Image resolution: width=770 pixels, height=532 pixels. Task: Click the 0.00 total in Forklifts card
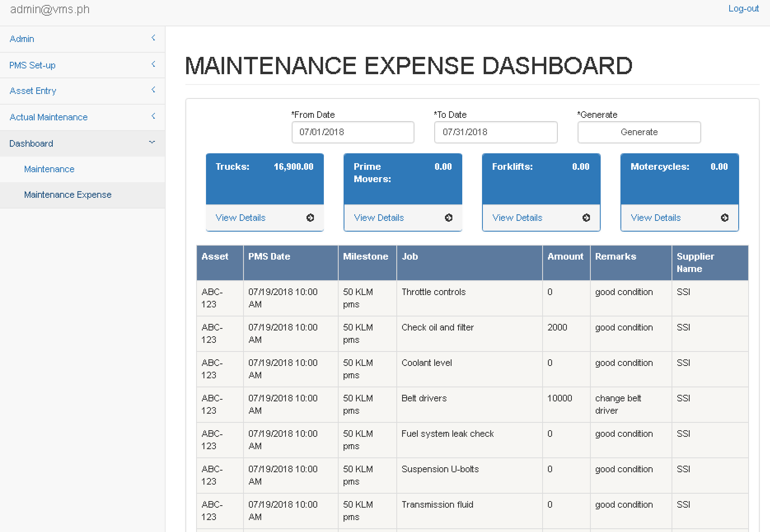[580, 166]
